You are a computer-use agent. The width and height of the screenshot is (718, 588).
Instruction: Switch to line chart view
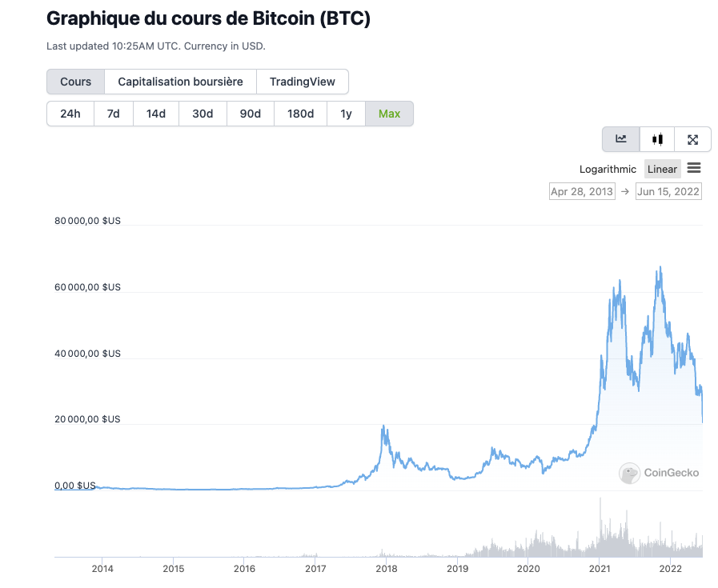621,139
